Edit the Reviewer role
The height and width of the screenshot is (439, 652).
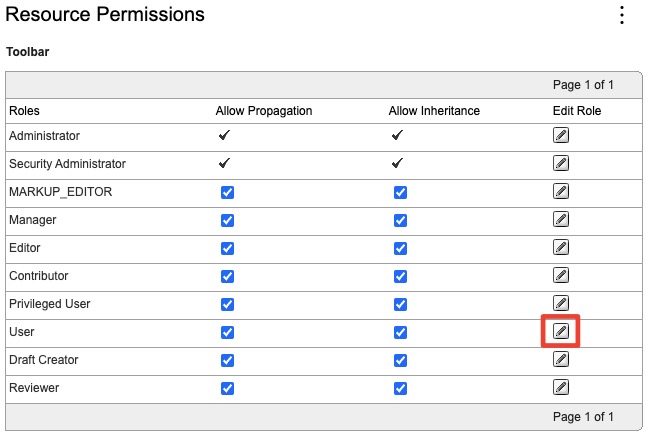pyautogui.click(x=561, y=387)
